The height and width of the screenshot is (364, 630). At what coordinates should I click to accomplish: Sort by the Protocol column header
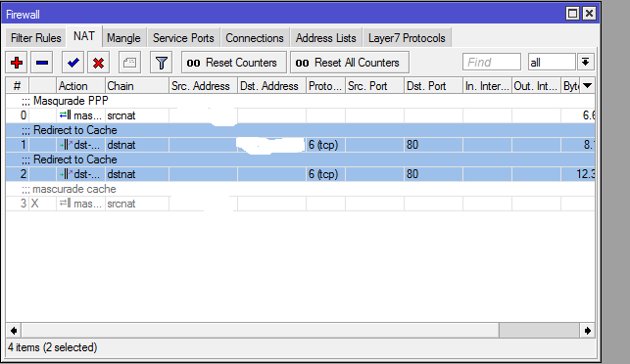pyautogui.click(x=325, y=86)
